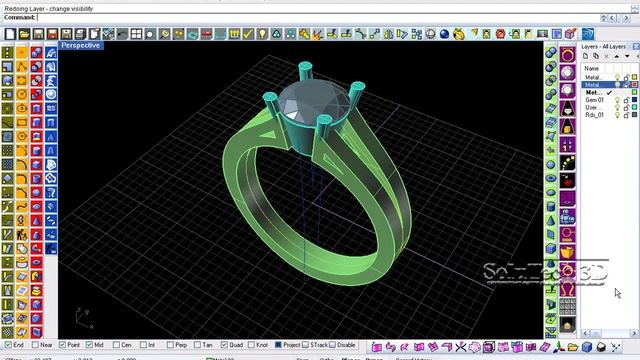This screenshot has height=360, width=640.
Task: Check the Disable osnap checkbox
Action: click(332, 345)
